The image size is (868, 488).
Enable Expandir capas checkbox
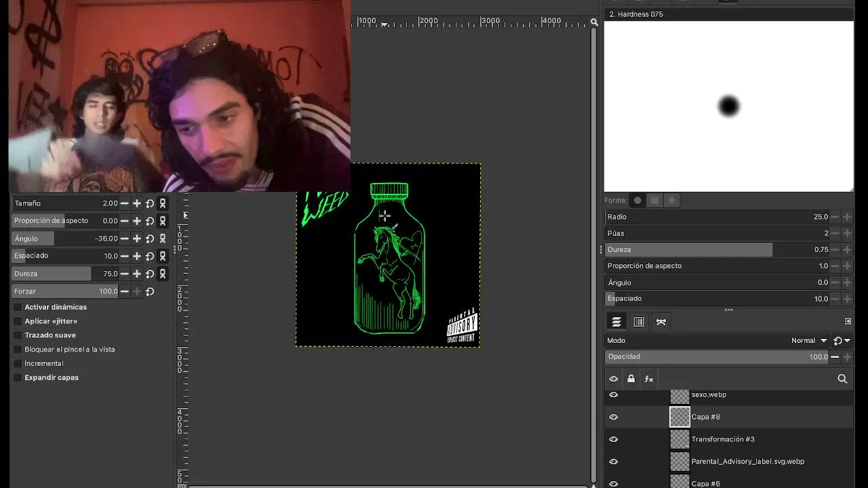coord(18,378)
